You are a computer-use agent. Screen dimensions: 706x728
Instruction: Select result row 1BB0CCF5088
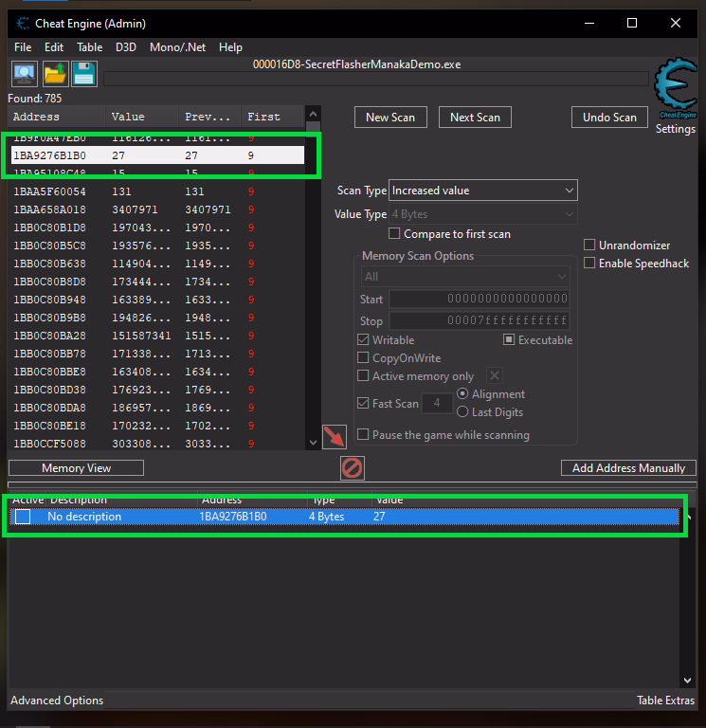158,444
